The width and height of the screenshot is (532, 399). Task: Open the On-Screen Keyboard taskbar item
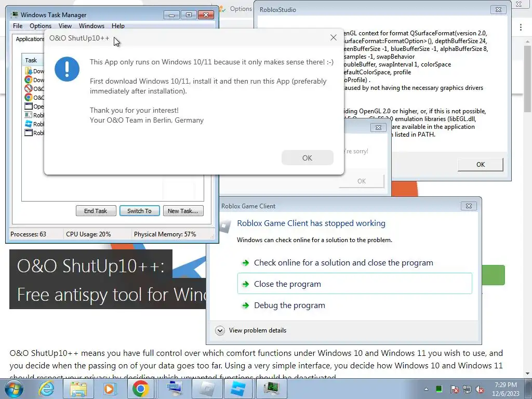(x=175, y=389)
